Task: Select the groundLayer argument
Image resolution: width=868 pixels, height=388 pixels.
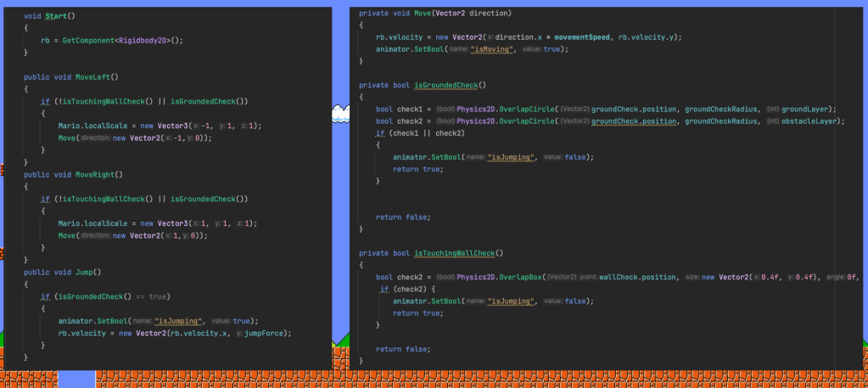Action: click(808, 109)
